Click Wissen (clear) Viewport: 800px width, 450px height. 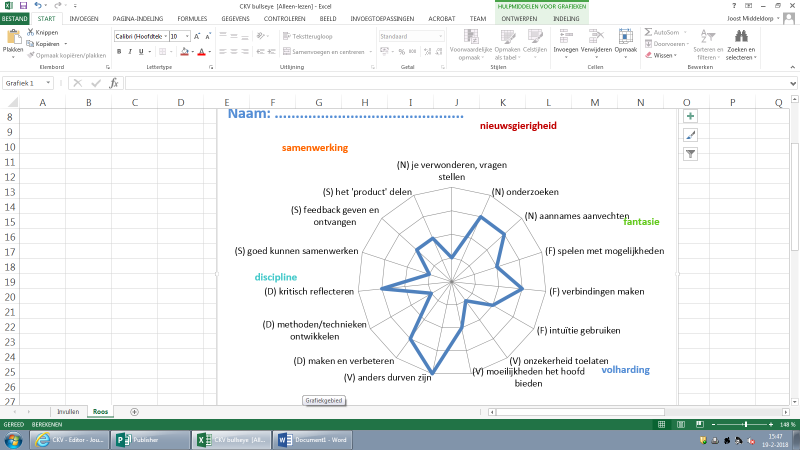click(x=661, y=55)
